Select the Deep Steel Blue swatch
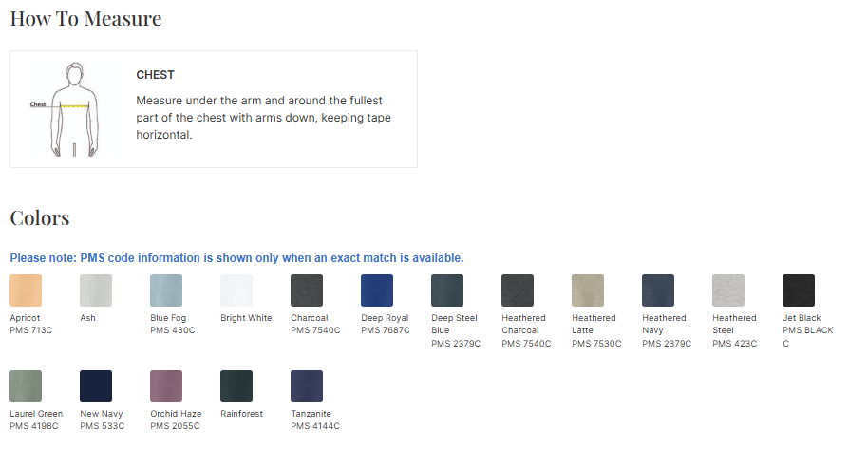 (447, 291)
